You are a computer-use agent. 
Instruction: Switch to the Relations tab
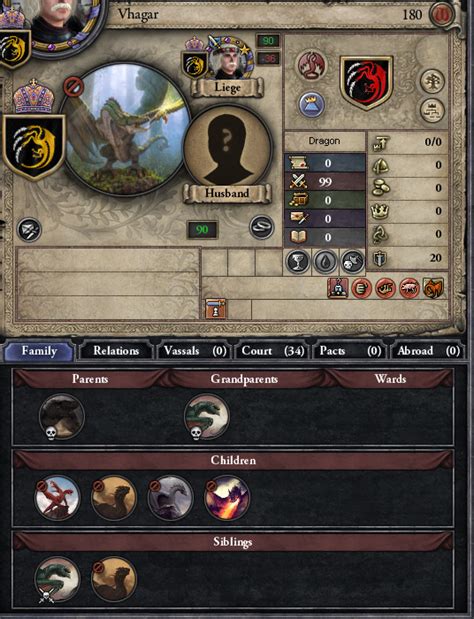pos(115,351)
